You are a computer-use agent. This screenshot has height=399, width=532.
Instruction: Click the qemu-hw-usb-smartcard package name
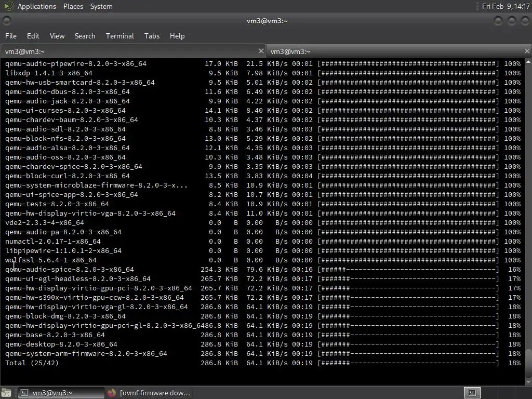pyautogui.click(x=79, y=83)
